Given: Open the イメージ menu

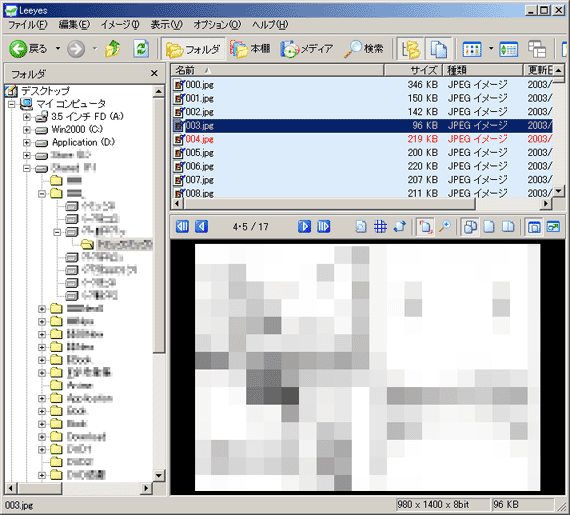Looking at the screenshot, I should 120,25.
